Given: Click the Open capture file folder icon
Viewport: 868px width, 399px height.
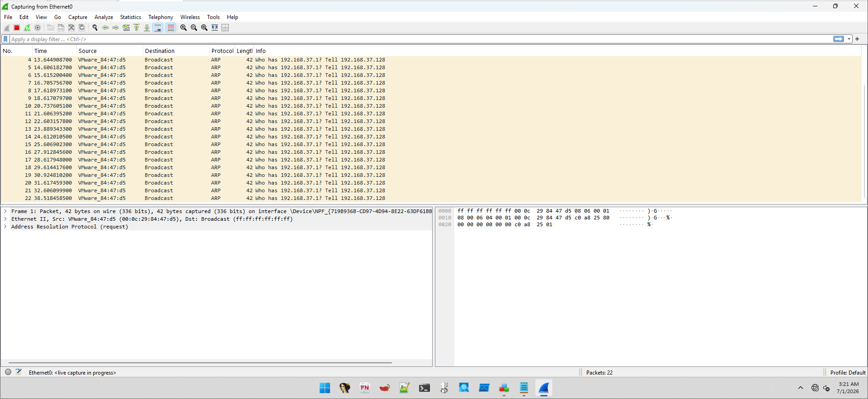Looking at the screenshot, I should 51,28.
